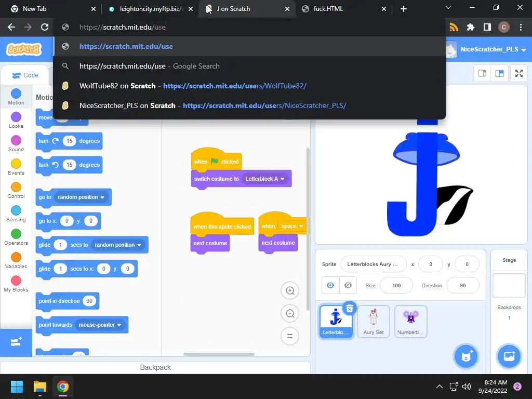Open Chrome extensions puzzle icon
This screenshot has width=532, height=399.
(471, 27)
